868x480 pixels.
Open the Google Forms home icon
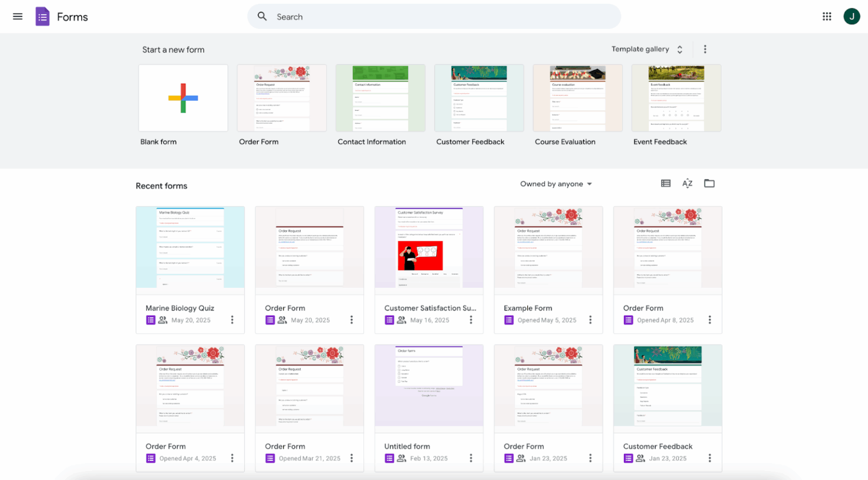(x=42, y=16)
